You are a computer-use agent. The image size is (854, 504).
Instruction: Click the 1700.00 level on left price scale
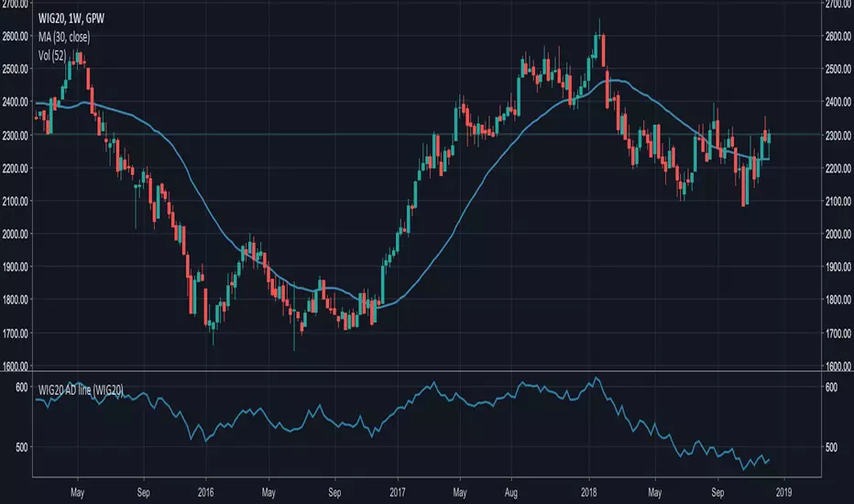pyautogui.click(x=16, y=334)
